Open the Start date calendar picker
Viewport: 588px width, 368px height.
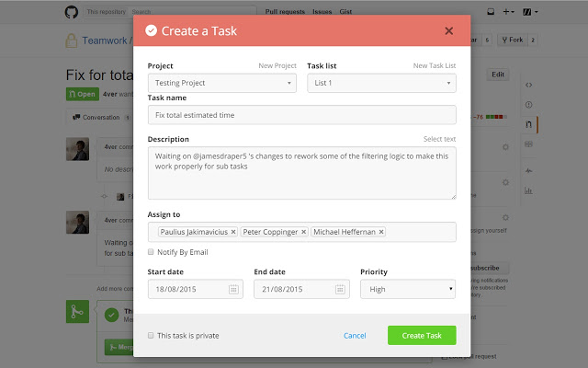coord(233,289)
